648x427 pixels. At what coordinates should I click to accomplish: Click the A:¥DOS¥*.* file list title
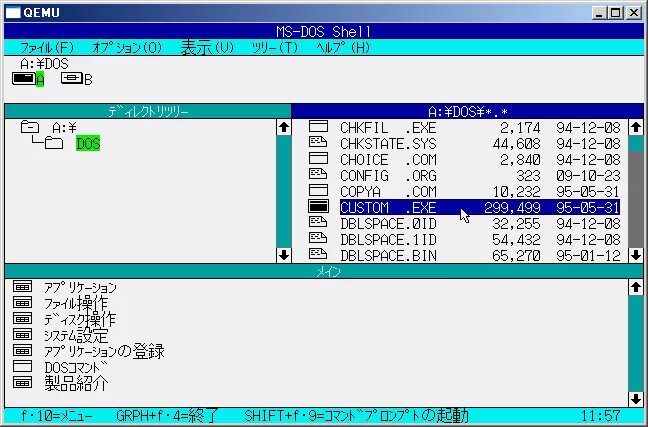pyautogui.click(x=467, y=111)
